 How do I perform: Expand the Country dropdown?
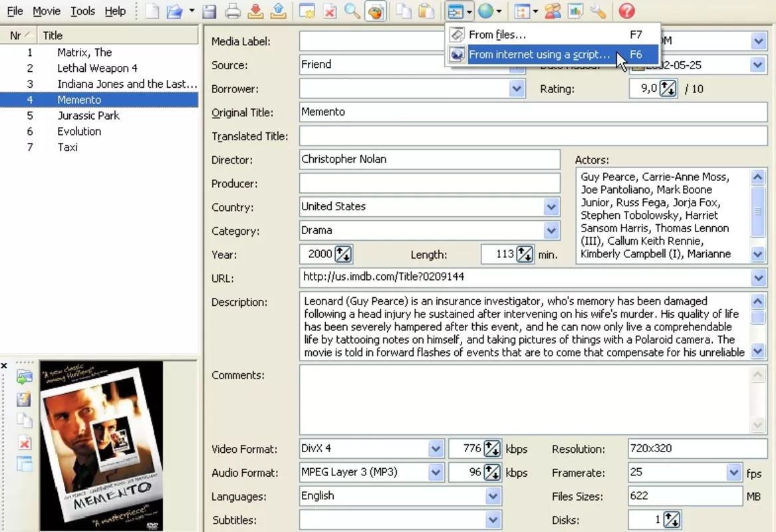[551, 207]
